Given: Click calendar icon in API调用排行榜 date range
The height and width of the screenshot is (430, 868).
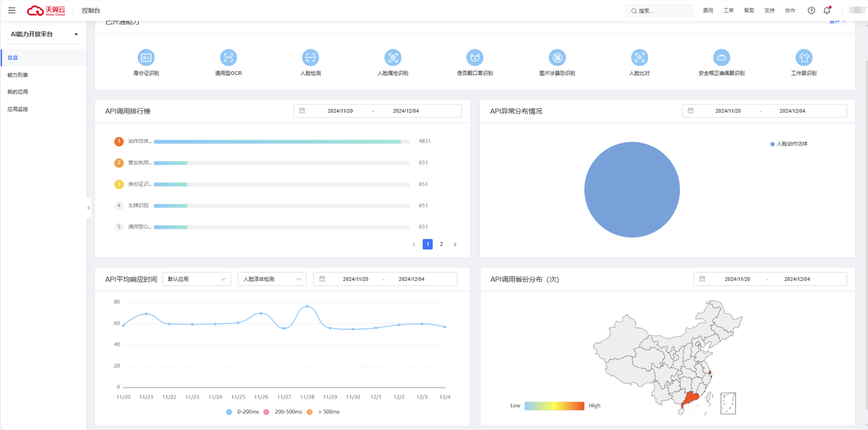Looking at the screenshot, I should (x=302, y=111).
